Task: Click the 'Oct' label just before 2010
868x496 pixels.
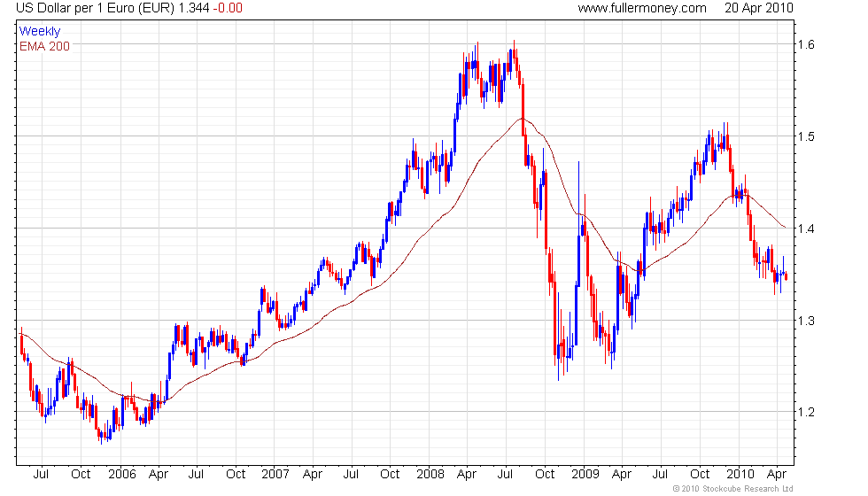Action: [x=700, y=475]
